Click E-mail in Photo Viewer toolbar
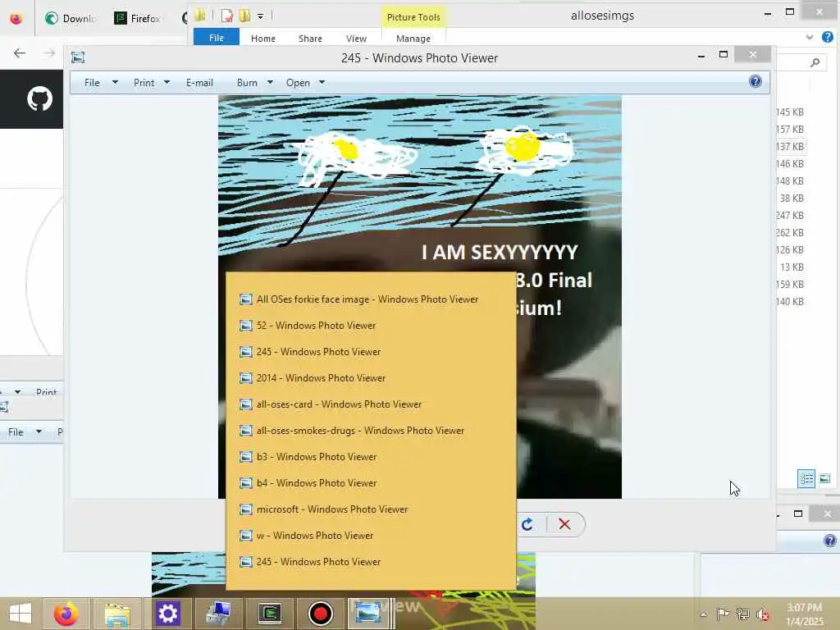 point(199,83)
